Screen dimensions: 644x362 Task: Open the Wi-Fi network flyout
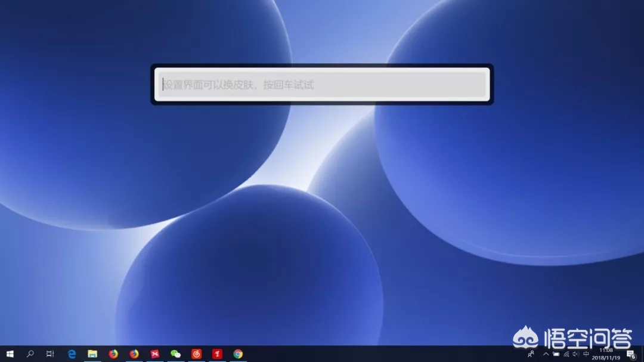(x=566, y=354)
